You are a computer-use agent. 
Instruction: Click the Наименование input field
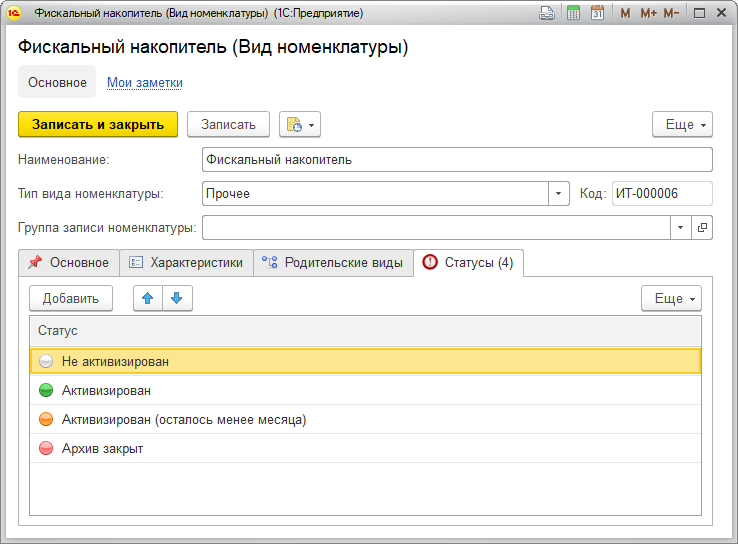(457, 160)
